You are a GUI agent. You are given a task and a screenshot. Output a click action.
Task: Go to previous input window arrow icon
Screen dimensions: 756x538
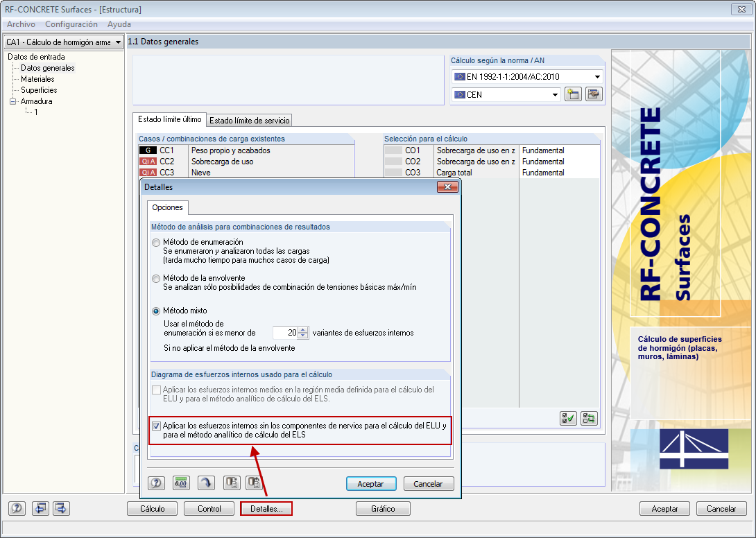pos(40,508)
